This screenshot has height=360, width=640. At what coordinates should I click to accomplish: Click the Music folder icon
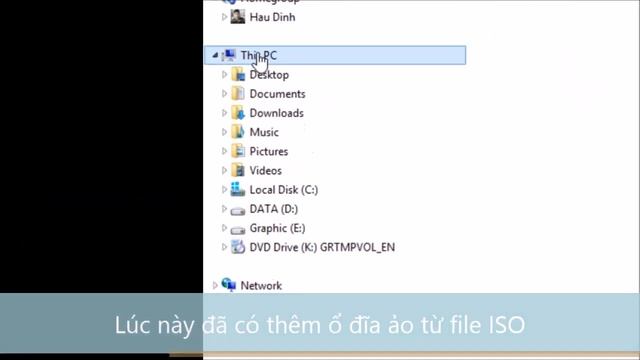click(x=238, y=132)
